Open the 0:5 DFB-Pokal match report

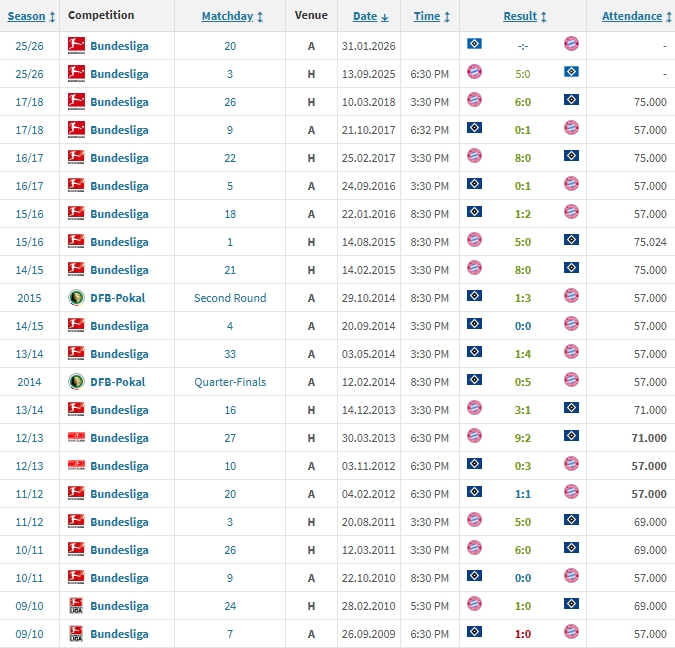point(522,381)
